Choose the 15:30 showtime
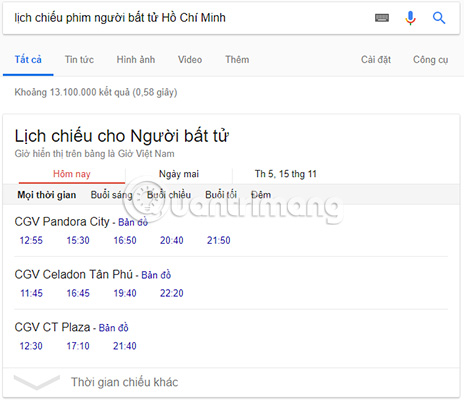Image resolution: width=464 pixels, height=400 pixels. 78,240
